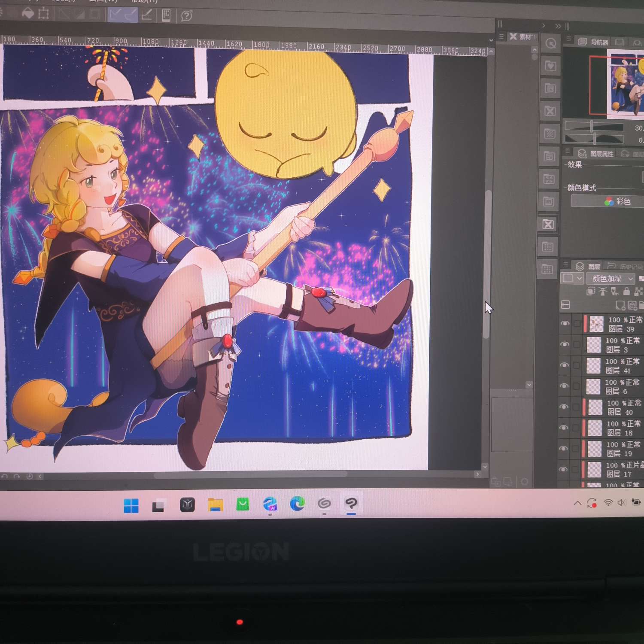Screen dimensions: 644x644
Task: Toggle Snap to Grid icon
Action: click(x=146, y=15)
